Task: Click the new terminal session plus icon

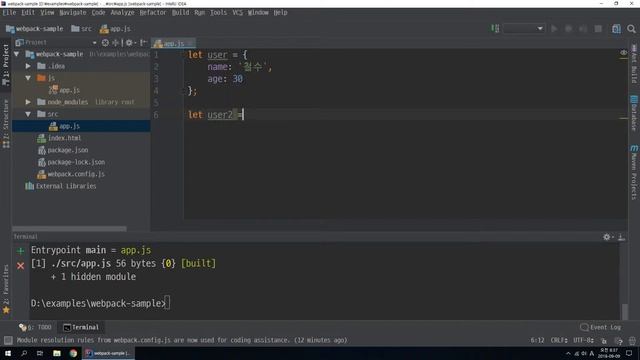Action: [x=20, y=251]
